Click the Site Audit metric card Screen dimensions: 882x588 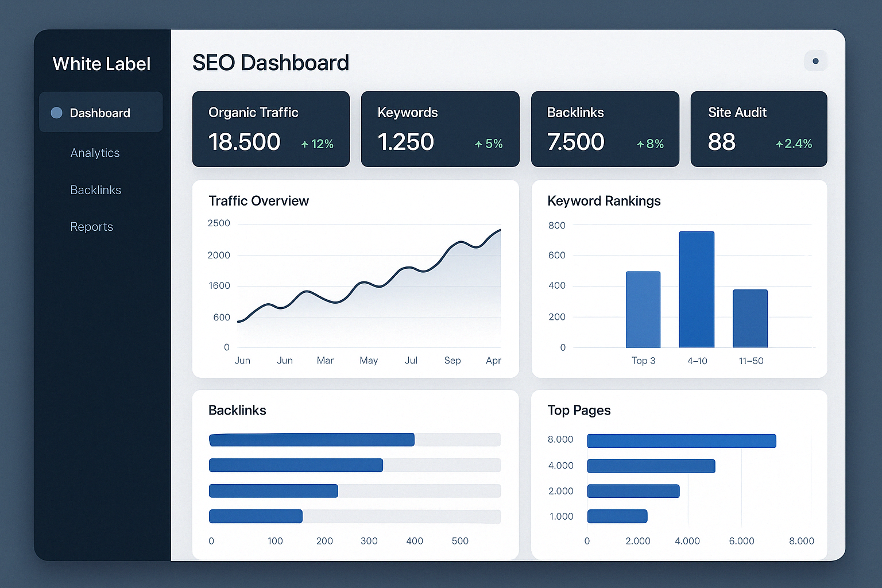click(x=759, y=129)
